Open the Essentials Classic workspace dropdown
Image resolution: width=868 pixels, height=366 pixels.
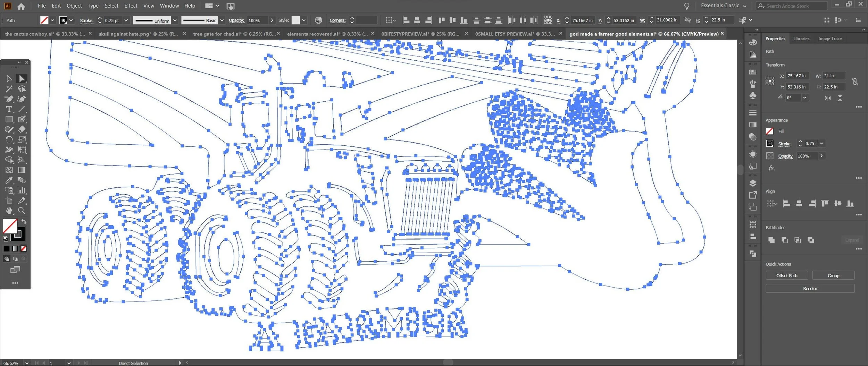click(x=724, y=6)
